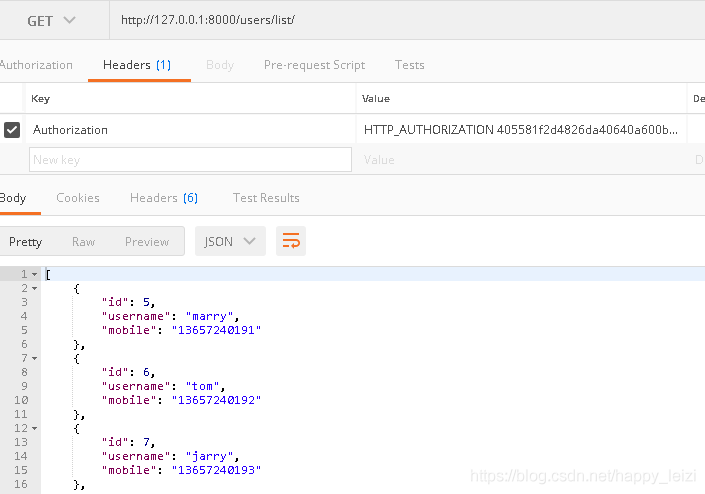Collapse the JSON array at line 1
The height and width of the screenshot is (494, 705).
(35, 274)
